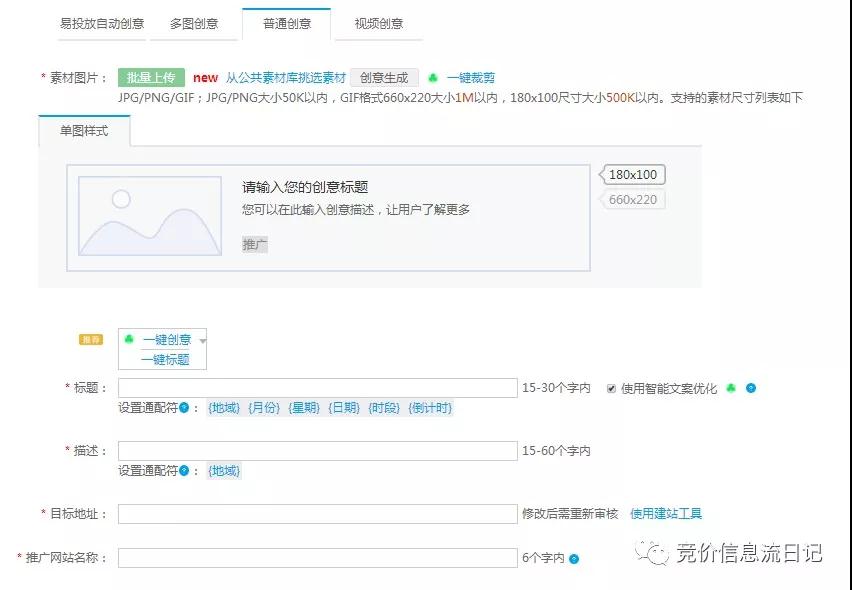This screenshot has height=590, width=852.
Task: Select the 660x220 size option
Action: pos(632,200)
